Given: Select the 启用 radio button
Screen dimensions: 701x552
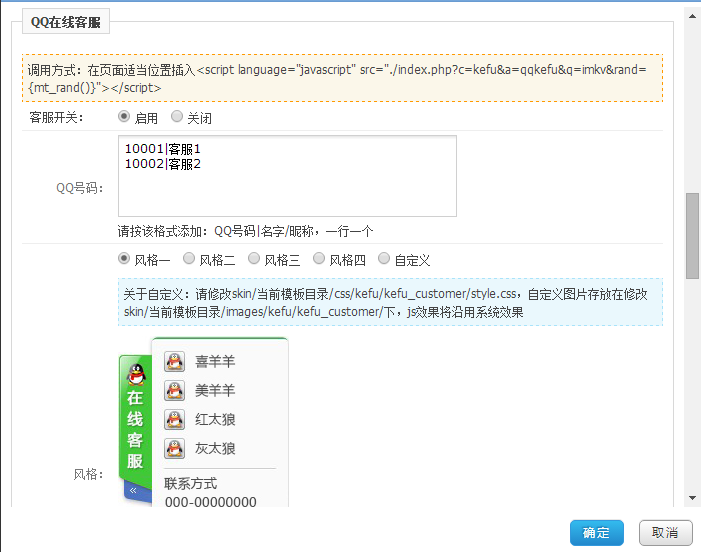Looking at the screenshot, I should pos(124,117).
